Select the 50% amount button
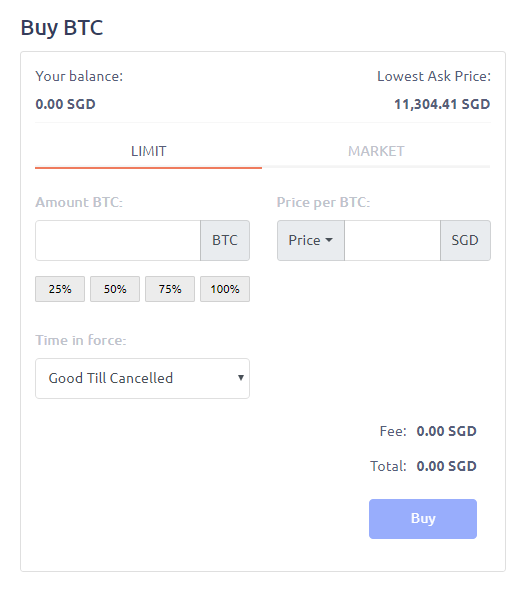The width and height of the screenshot is (527, 601). [x=115, y=289]
